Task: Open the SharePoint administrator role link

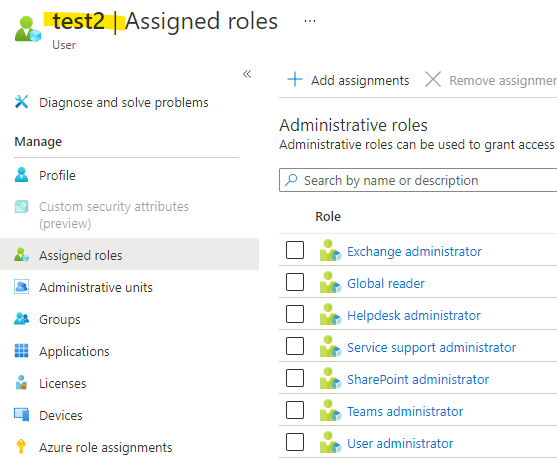Action: (x=418, y=379)
